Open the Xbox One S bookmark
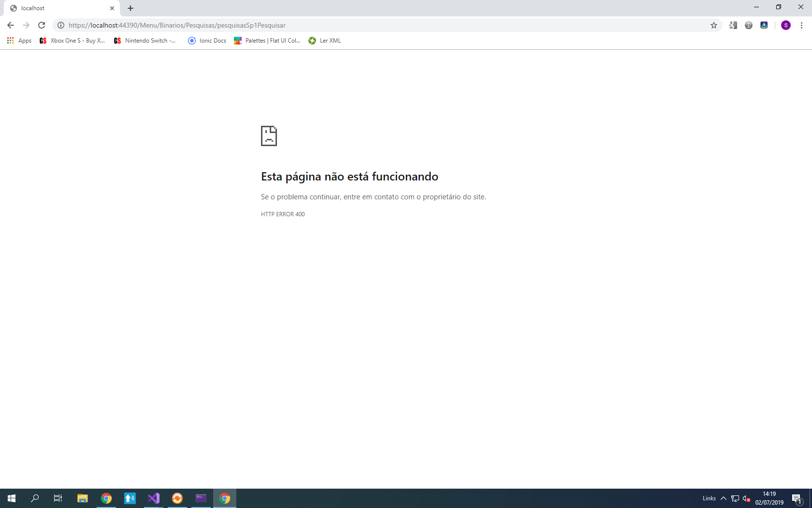 click(x=72, y=41)
